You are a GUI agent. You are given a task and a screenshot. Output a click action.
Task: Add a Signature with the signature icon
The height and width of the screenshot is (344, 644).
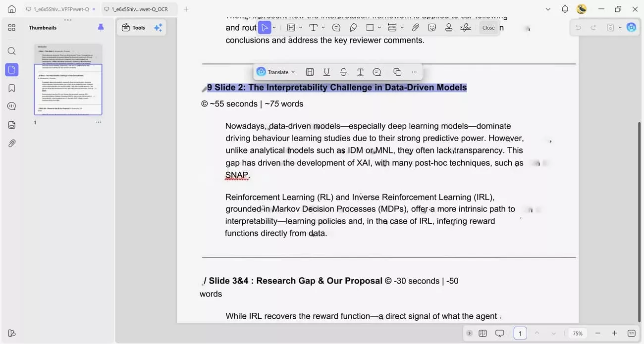(466, 27)
